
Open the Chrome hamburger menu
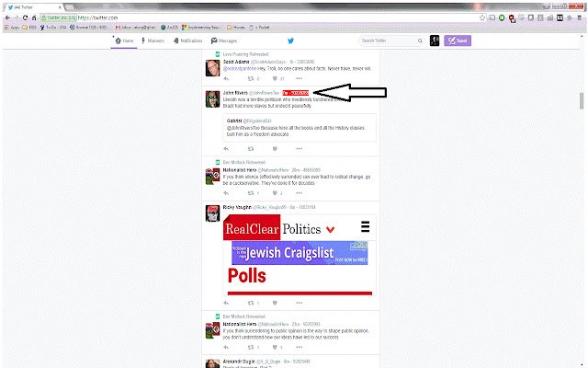click(x=580, y=17)
